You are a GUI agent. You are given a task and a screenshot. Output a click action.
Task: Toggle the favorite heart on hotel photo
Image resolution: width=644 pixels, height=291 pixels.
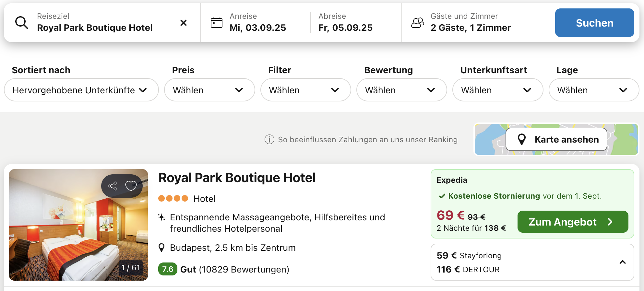pos(131,186)
